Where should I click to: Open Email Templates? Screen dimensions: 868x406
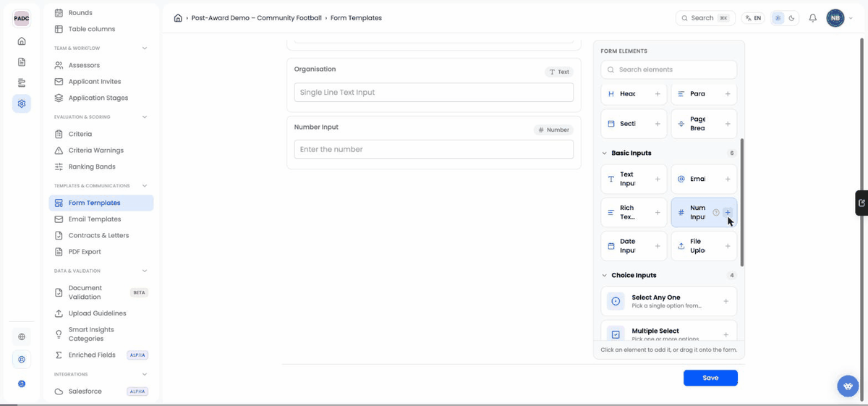tap(101, 219)
